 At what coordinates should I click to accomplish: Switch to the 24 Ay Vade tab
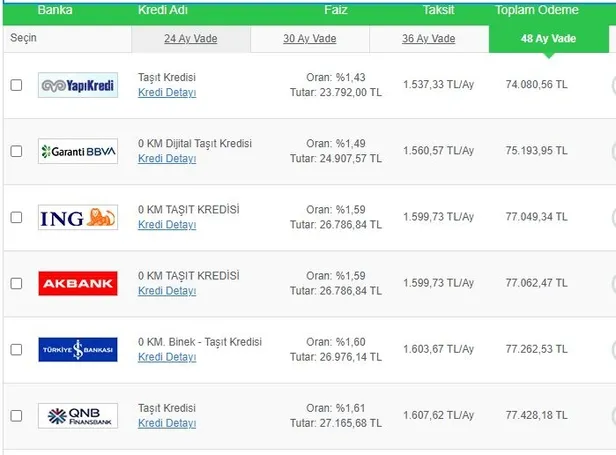[x=190, y=39]
